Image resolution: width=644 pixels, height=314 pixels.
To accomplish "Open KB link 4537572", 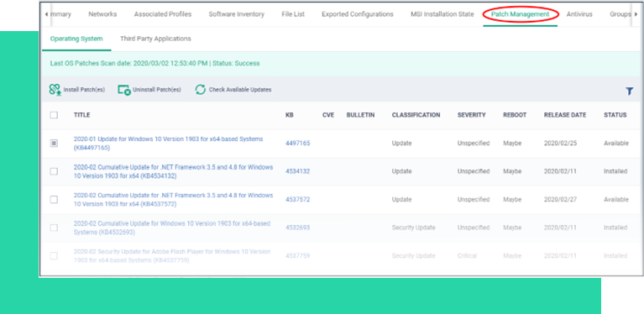I will point(298,200).
